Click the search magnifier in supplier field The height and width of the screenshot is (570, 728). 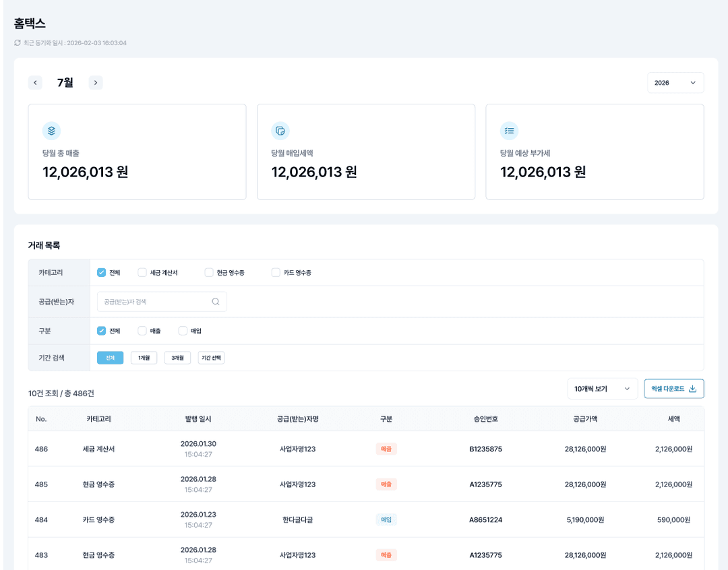coord(216,302)
